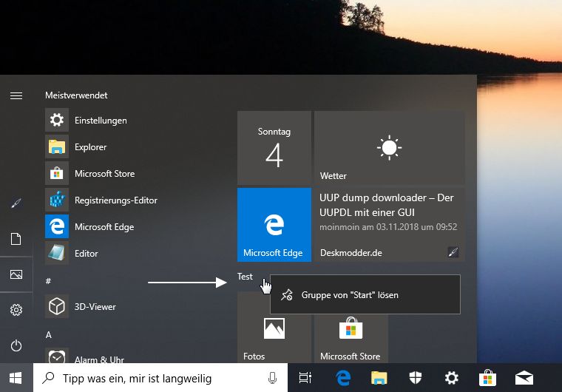The image size is (562, 392).
Task: Click into the taskbar search box
Action: click(x=160, y=378)
